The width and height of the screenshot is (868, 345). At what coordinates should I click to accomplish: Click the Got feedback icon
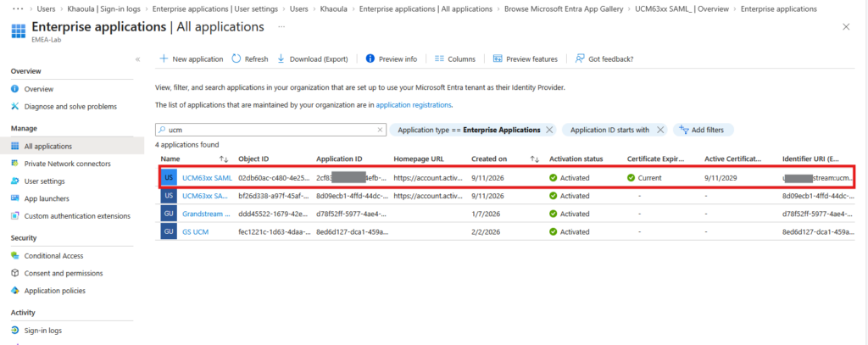580,58
